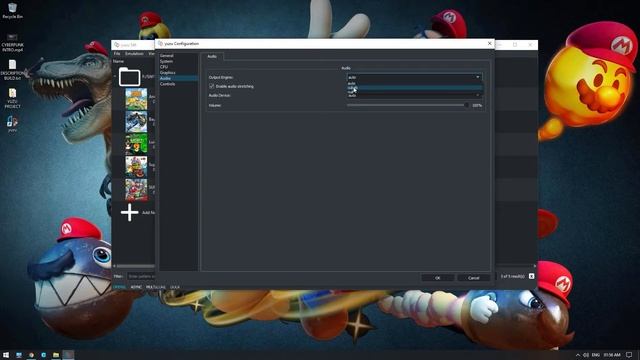Select the Super Mario Odyssey game thumbnail

click(x=136, y=190)
